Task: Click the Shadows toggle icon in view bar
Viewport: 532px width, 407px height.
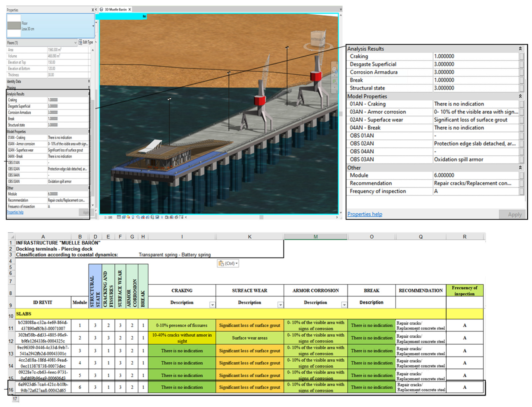Action: (x=133, y=217)
